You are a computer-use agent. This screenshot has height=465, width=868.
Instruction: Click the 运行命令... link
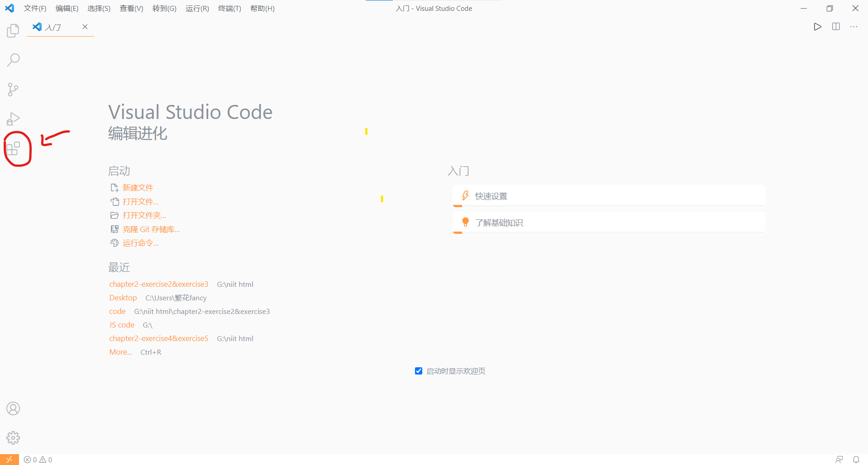tap(141, 243)
